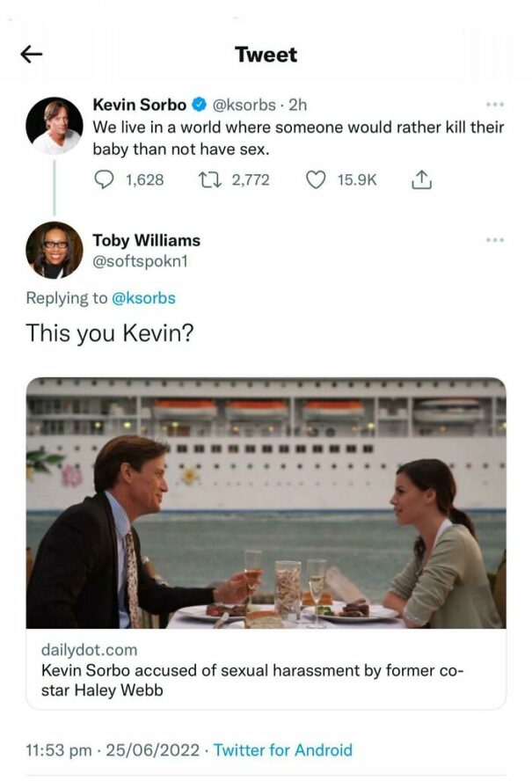Select the Tweet header title
This screenshot has width=532, height=781.
pos(266,55)
